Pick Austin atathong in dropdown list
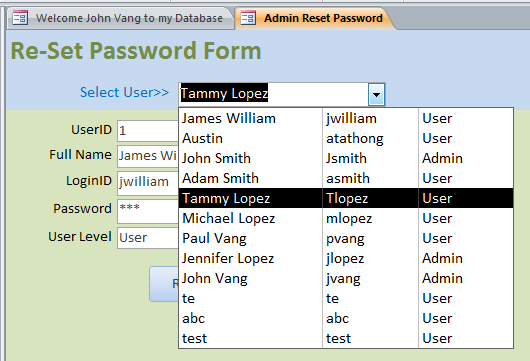530x361 pixels. (346, 138)
